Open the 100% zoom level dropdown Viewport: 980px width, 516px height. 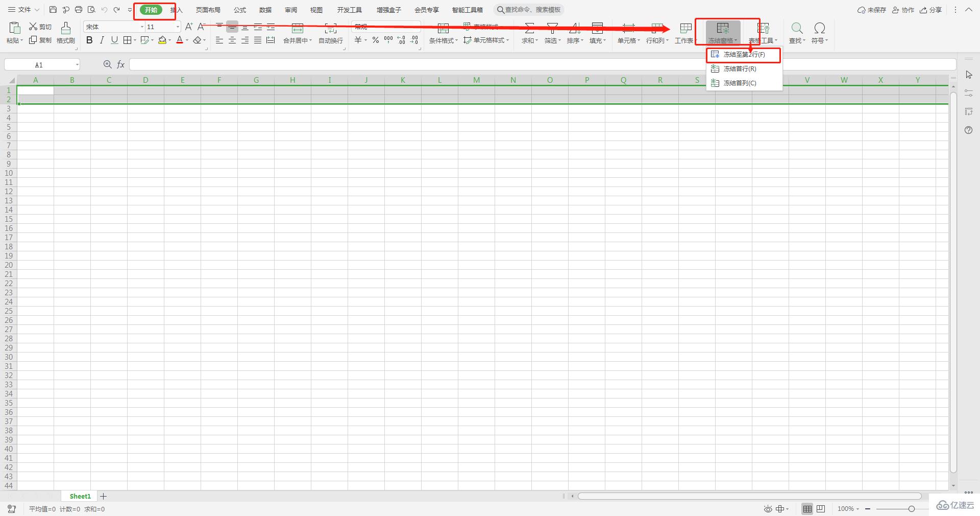848,509
